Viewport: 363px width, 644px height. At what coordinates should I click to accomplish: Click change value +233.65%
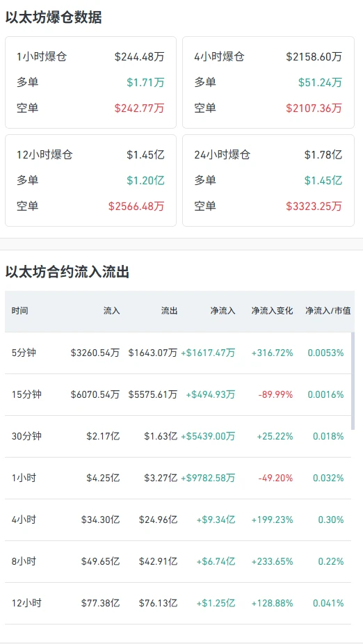pyautogui.click(x=273, y=561)
